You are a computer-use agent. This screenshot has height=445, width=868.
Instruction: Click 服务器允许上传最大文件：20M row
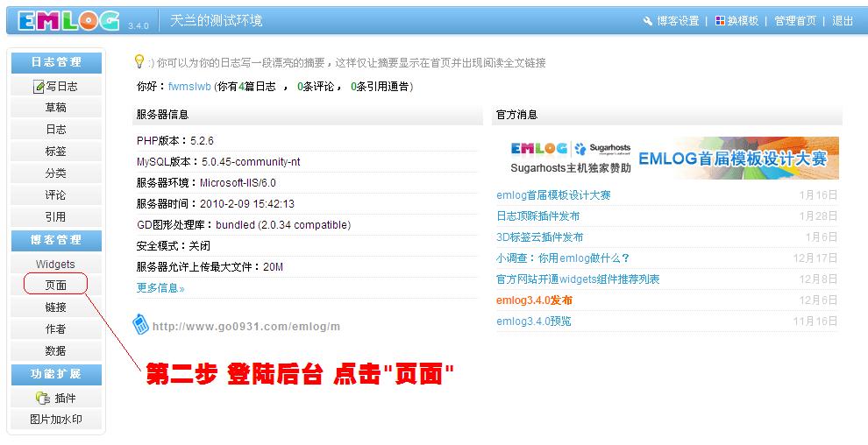click(x=306, y=267)
